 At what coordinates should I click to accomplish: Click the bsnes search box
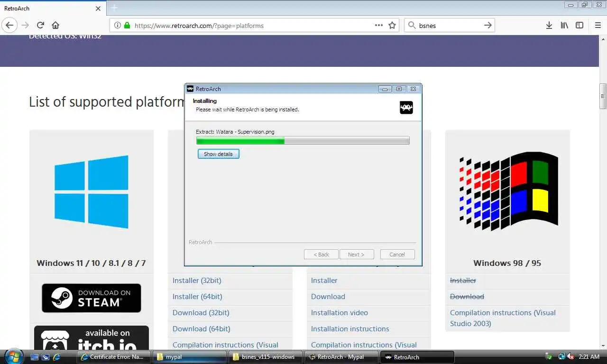click(x=449, y=26)
